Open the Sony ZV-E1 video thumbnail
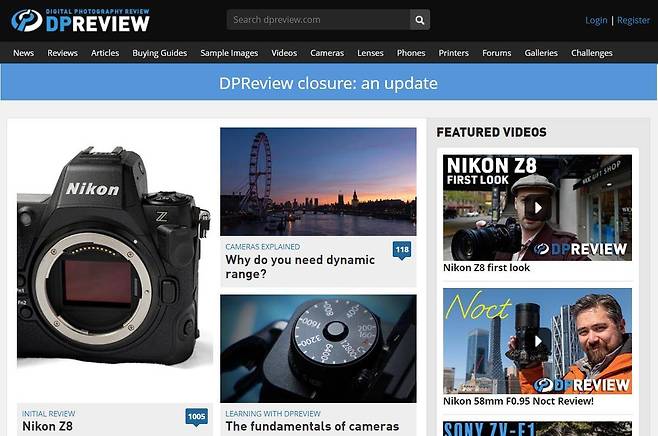Viewport: 658px width, 436px height. 537,429
